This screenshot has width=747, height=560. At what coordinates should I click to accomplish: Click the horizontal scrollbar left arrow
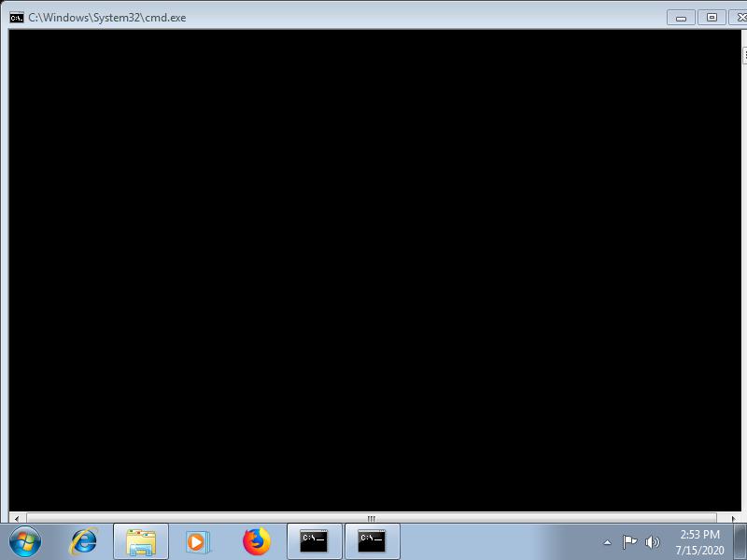(x=17, y=518)
